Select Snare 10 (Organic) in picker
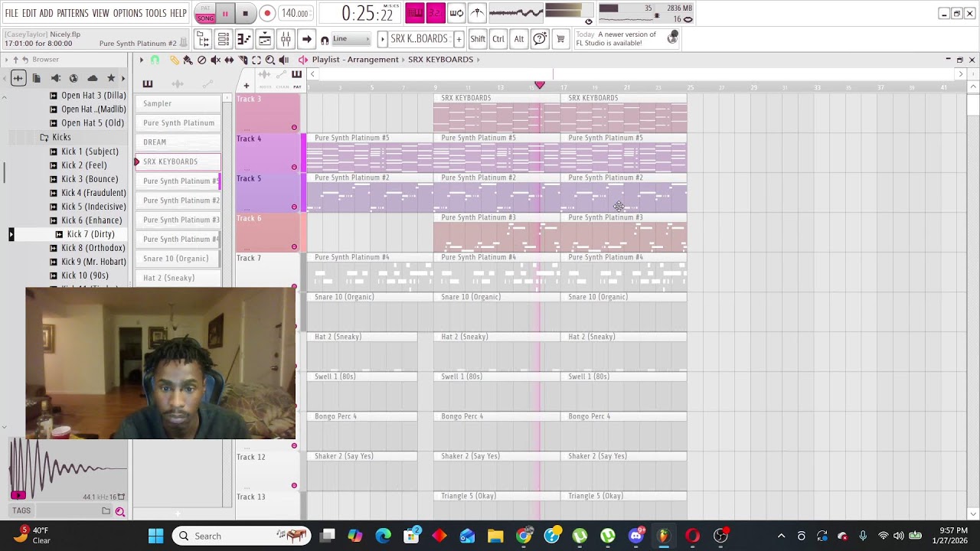The width and height of the screenshot is (980, 551). [178, 259]
